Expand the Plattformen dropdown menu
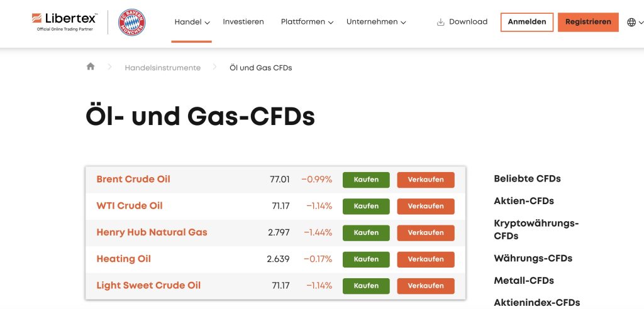Viewport: 644px width, 309px height. 307,22
